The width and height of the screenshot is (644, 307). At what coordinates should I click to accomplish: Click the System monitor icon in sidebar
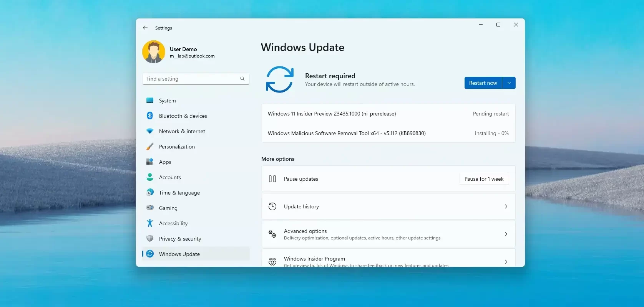point(150,101)
